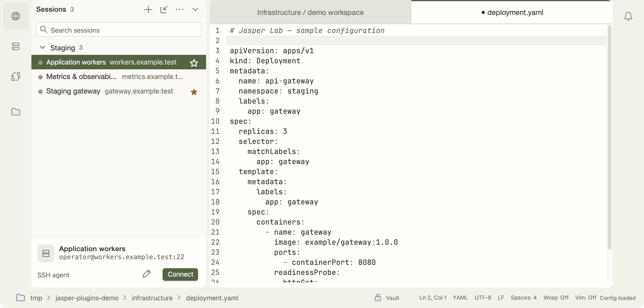
Task: Click the server icon beside Application workers details
Action: pos(46,253)
